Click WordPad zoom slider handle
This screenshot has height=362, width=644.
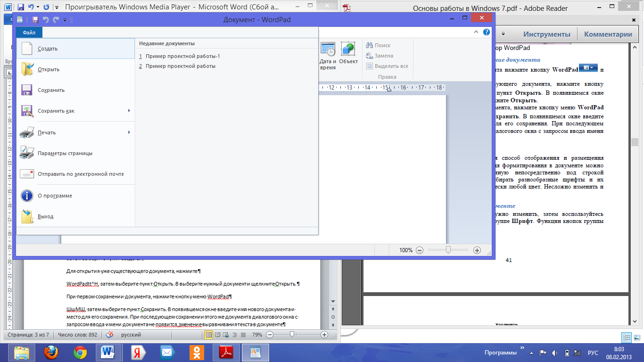coord(448,250)
